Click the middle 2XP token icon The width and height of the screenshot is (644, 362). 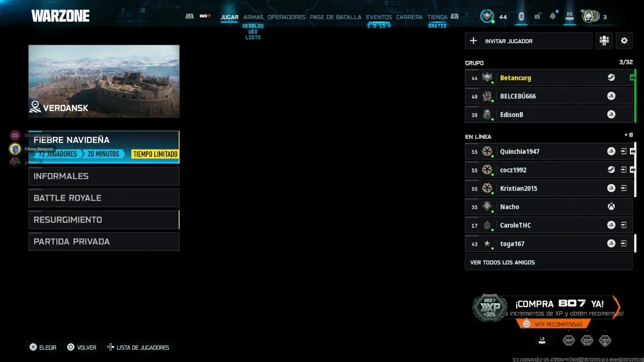(587, 340)
